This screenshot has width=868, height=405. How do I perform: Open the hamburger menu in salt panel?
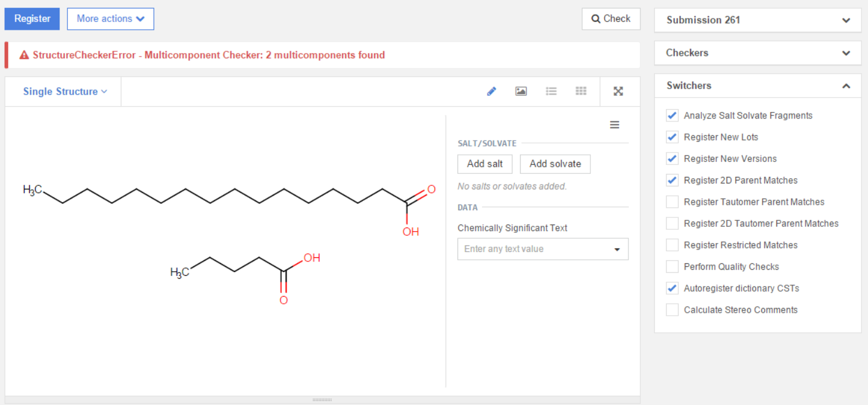pyautogui.click(x=614, y=124)
